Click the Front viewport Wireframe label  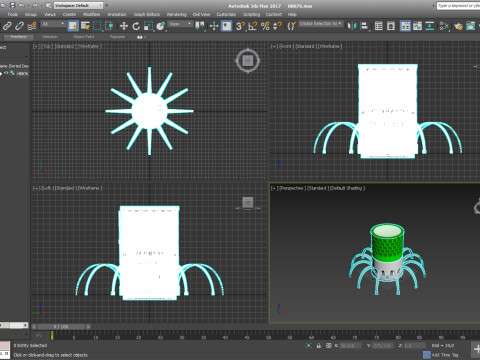coord(329,46)
